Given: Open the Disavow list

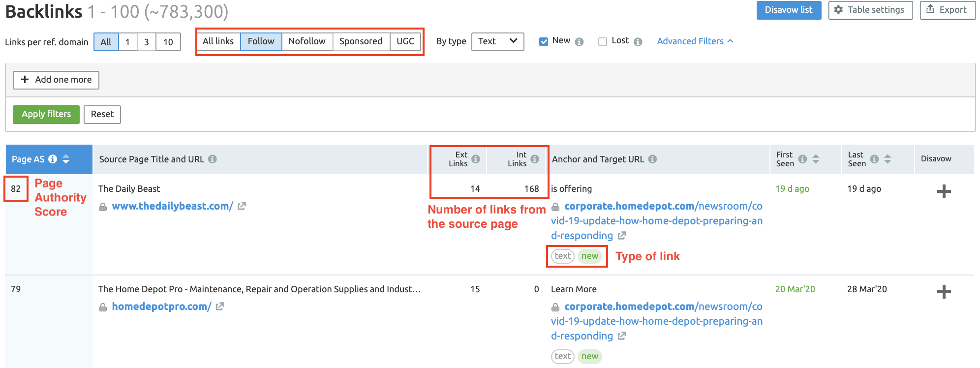Looking at the screenshot, I should (789, 10).
